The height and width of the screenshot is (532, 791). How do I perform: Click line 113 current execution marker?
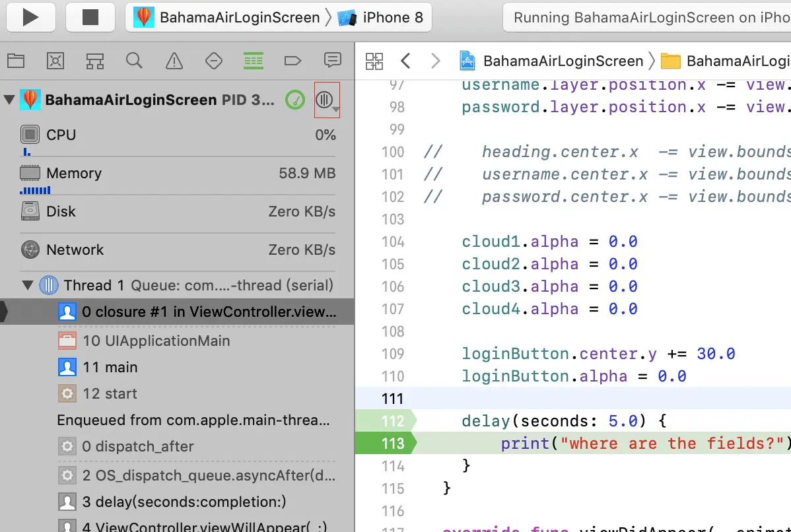click(387, 444)
